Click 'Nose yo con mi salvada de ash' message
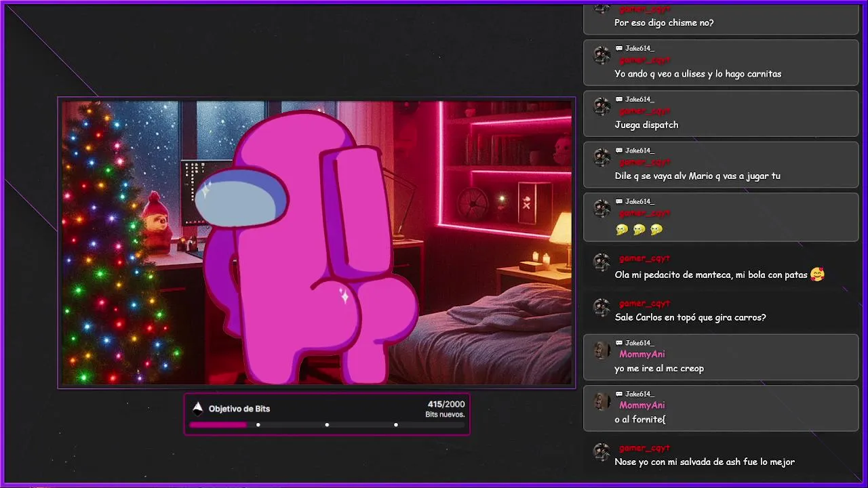Screen dimensions: 868x488 click(x=705, y=462)
